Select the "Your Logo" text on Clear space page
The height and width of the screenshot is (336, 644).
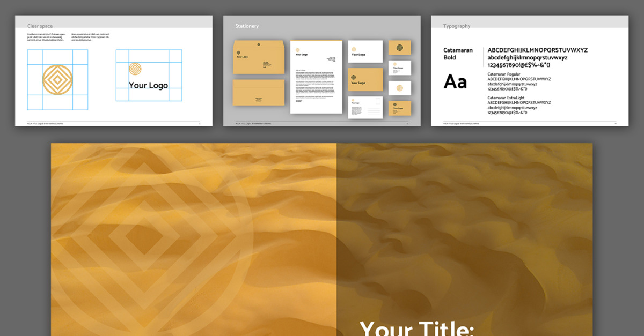148,85
